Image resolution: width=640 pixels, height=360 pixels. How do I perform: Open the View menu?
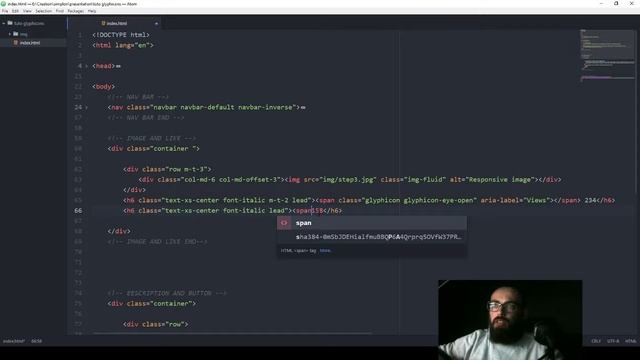click(27, 11)
